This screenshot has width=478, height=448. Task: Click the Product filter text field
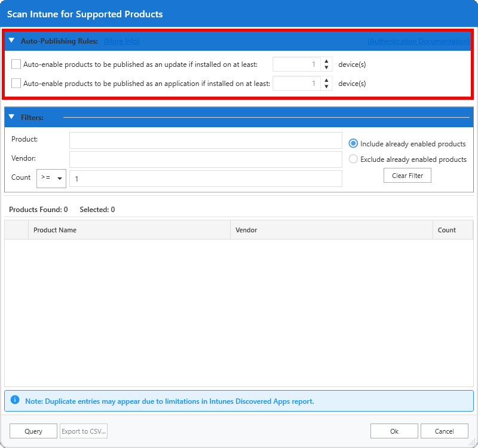206,140
